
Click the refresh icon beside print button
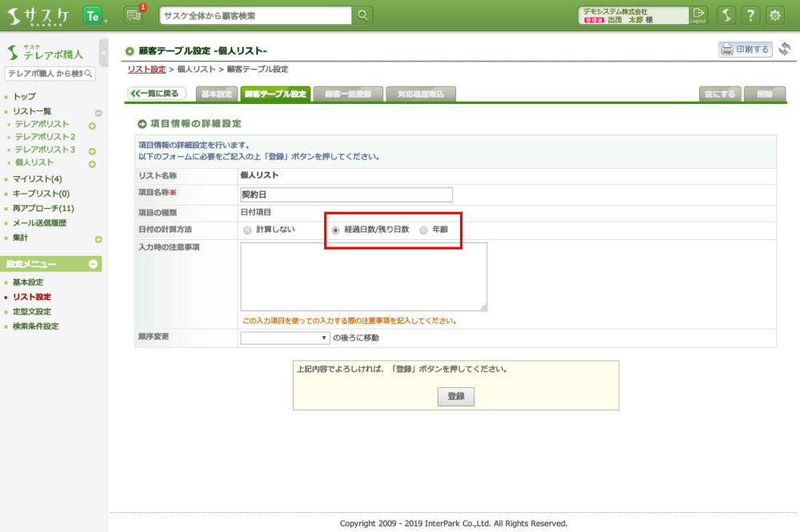(785, 50)
